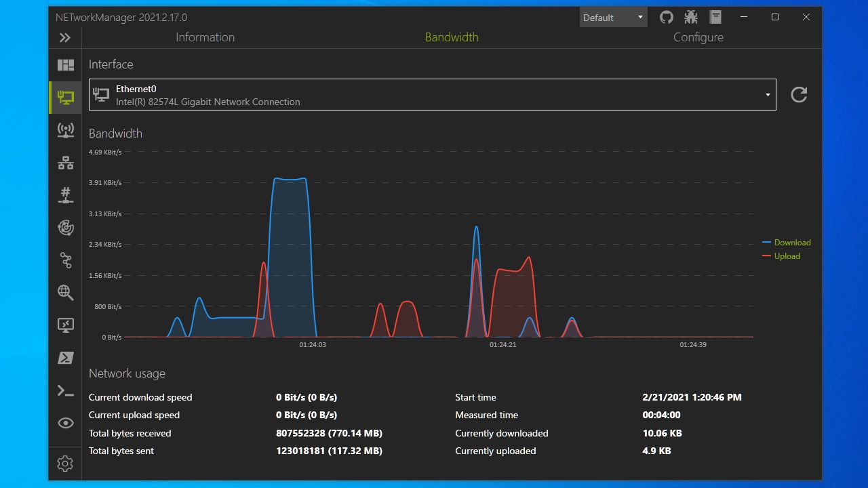
Task: Open the Ping Monitor radar icon
Action: click(x=65, y=228)
